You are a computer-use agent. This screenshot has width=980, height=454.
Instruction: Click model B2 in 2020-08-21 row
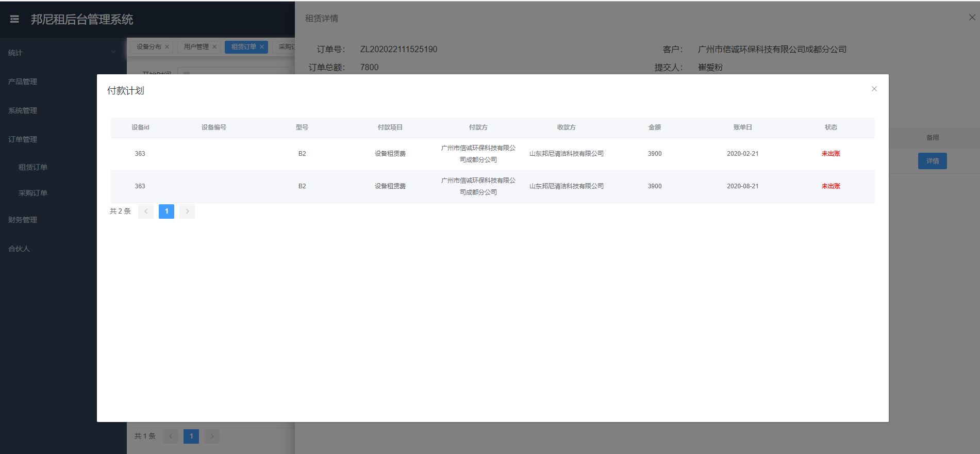[x=302, y=186]
